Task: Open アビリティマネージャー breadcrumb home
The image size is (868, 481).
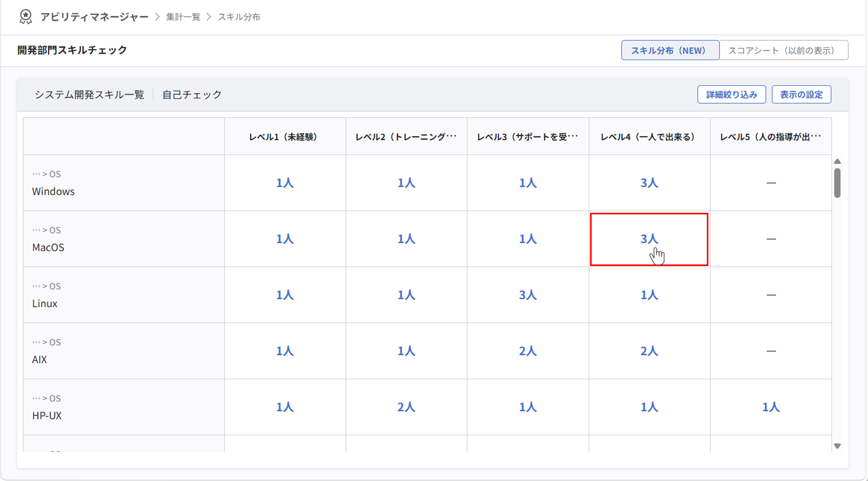Action: coord(94,17)
